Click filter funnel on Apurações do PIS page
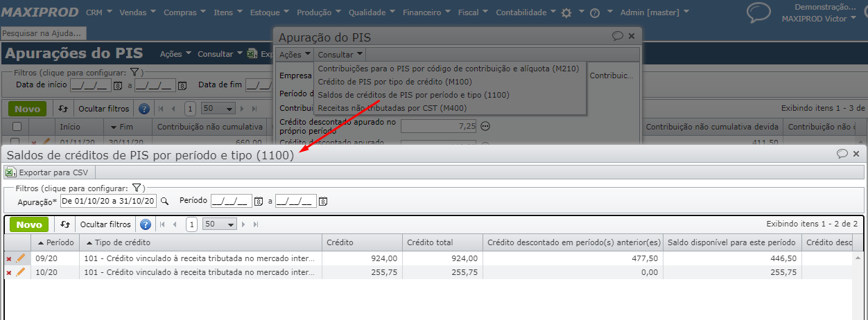Viewport: 868px width, 320px height. click(x=136, y=72)
